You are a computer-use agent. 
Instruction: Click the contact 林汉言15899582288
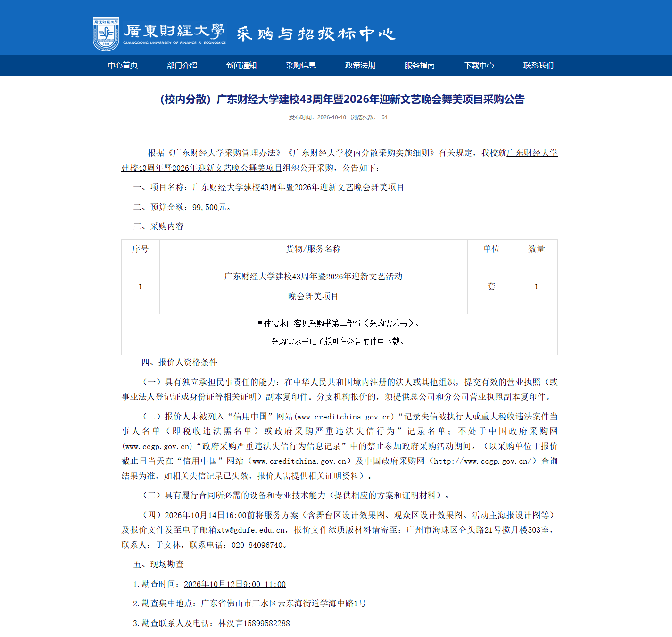click(x=254, y=623)
